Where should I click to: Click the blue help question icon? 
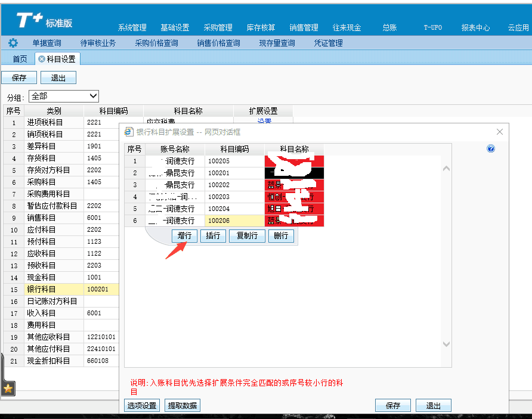[491, 148]
